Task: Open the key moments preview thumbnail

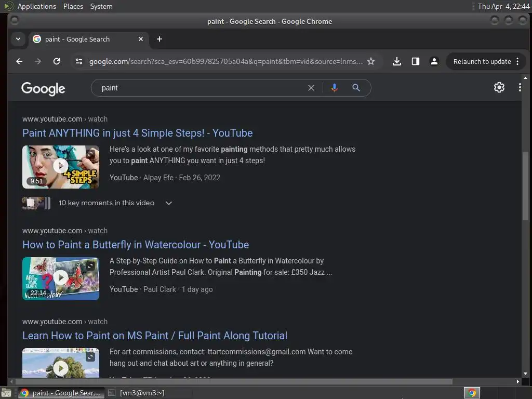Action: 36,203
